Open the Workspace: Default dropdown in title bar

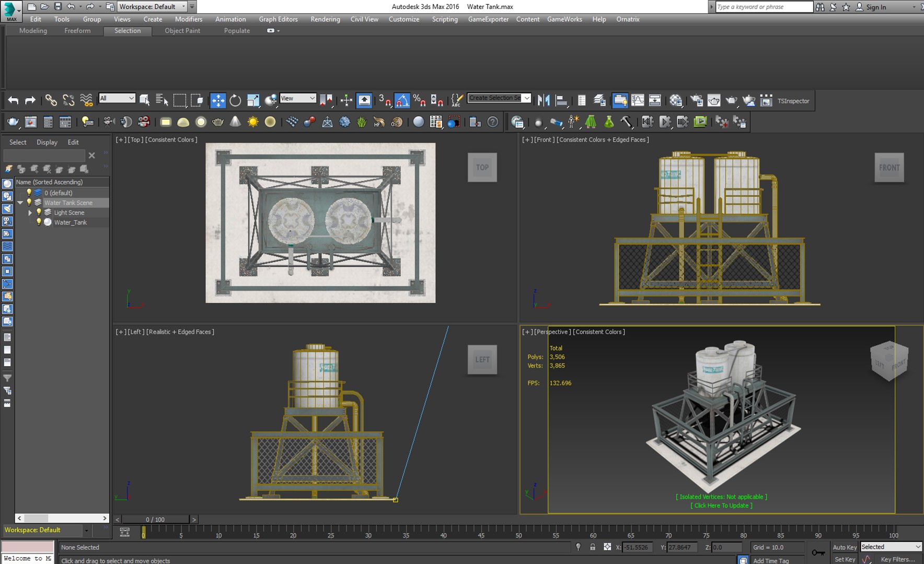[x=152, y=7]
